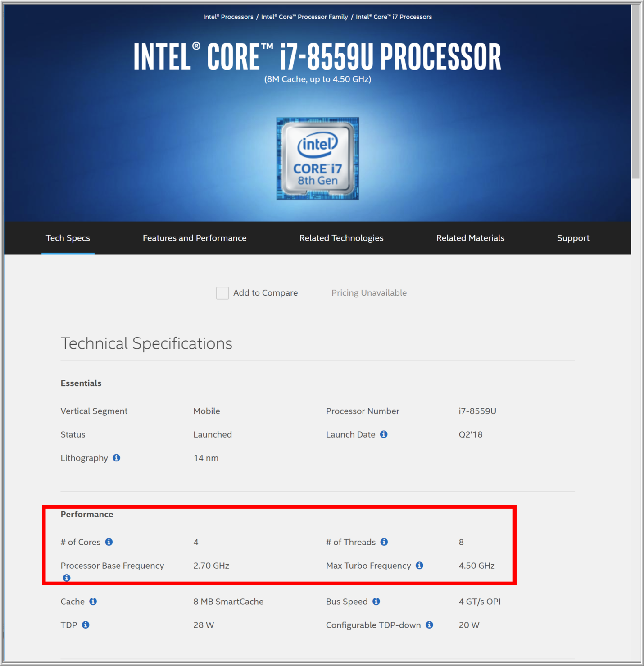Viewport: 644px width, 666px height.
Task: Click the 8 MB SmartCache value
Action: click(228, 602)
